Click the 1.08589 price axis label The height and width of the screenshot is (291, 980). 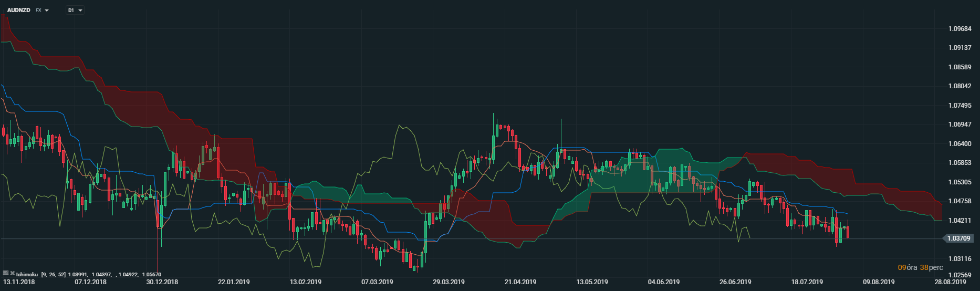coord(960,67)
